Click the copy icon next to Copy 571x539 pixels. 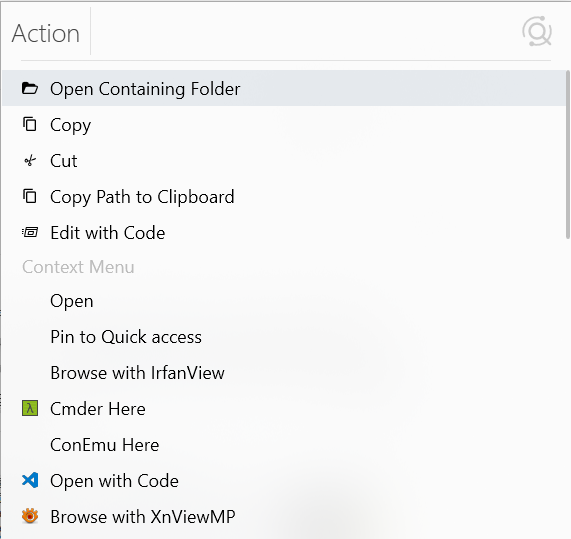point(29,124)
